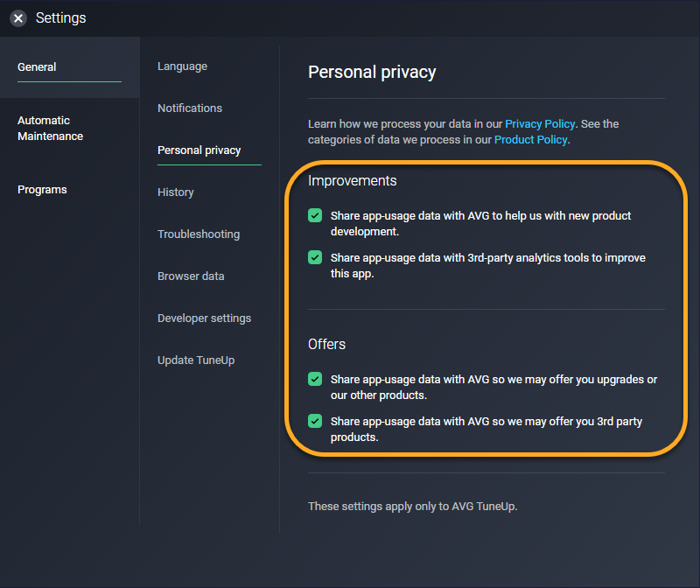Disable the 3rd party products offers checkbox
The height and width of the screenshot is (588, 700).
click(x=315, y=422)
